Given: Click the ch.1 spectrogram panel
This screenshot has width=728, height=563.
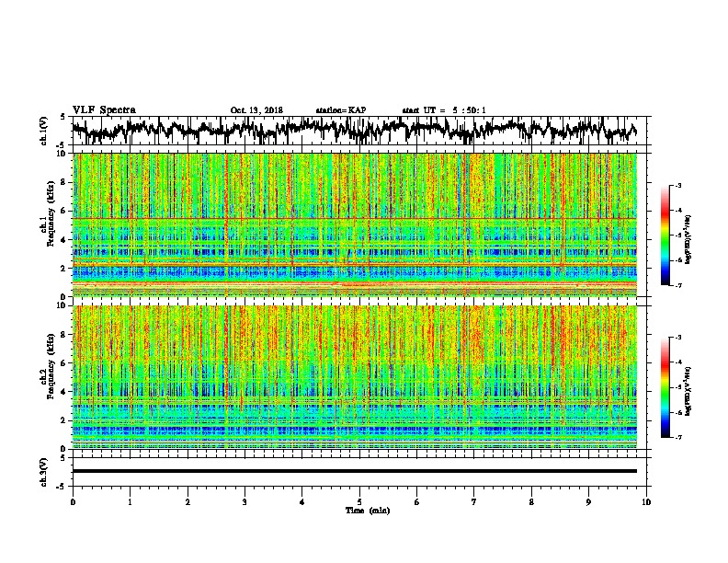Looking at the screenshot, I should click(x=355, y=224).
